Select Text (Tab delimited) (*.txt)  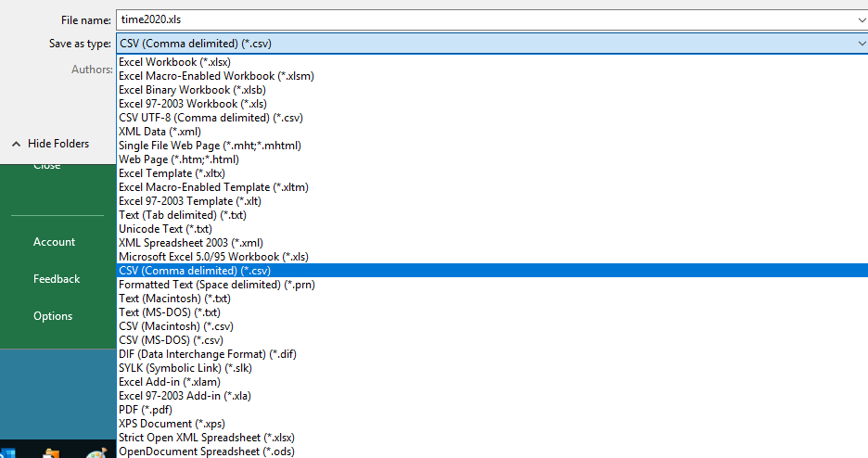coord(492,214)
